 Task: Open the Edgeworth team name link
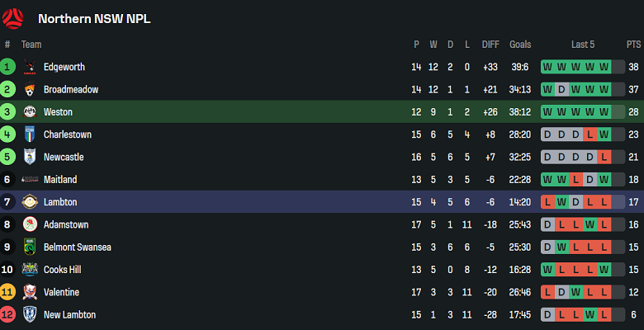pos(64,68)
